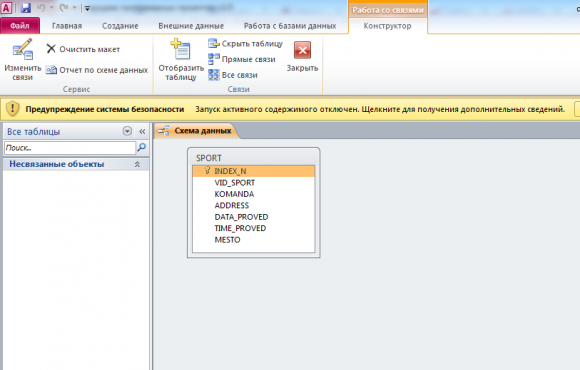Select the DATA_PROVED field
Viewport: 580px width, 370px height.
coord(241,217)
